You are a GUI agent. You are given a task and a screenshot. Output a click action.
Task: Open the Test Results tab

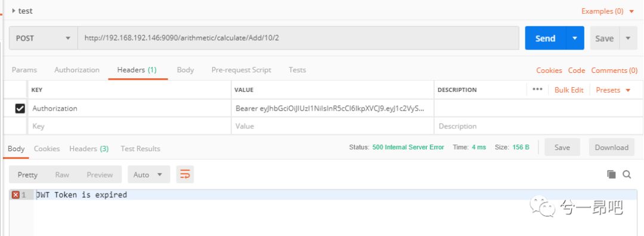pyautogui.click(x=140, y=149)
